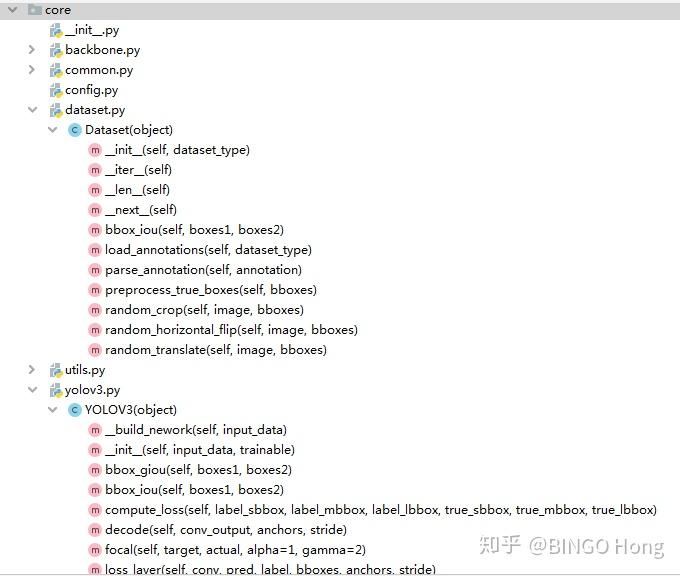Viewport: 680px width, 576px height.
Task: Collapse the core folder chevron
Action: pyautogui.click(x=13, y=9)
